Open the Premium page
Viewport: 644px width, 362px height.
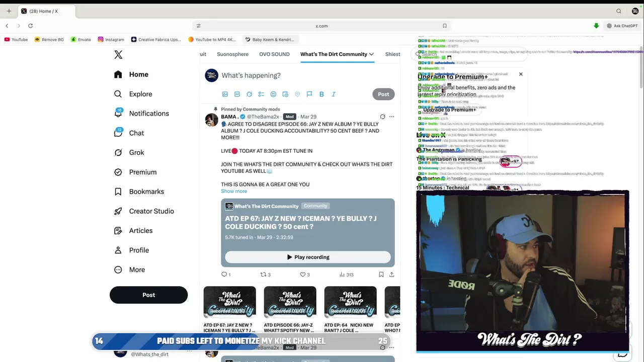[135, 172]
